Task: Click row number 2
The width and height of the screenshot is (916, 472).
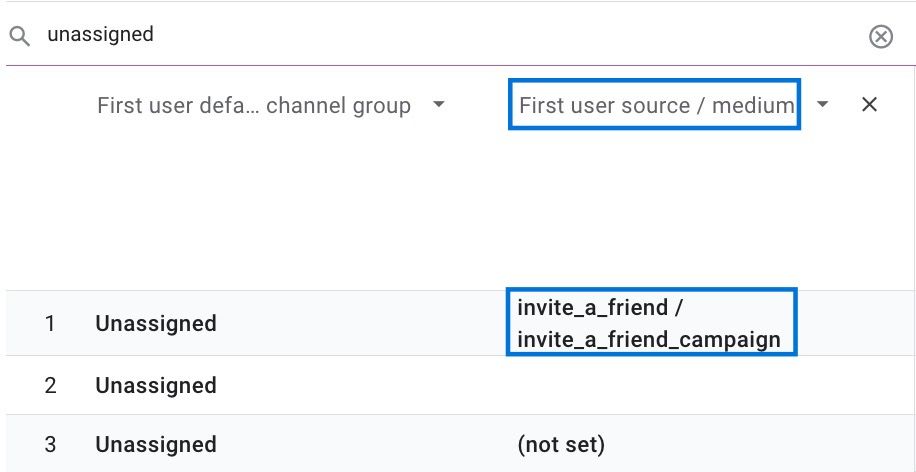Action: pyautogui.click(x=50, y=386)
